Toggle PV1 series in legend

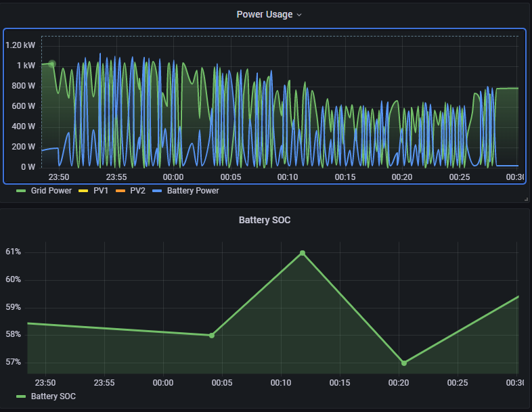[101, 191]
